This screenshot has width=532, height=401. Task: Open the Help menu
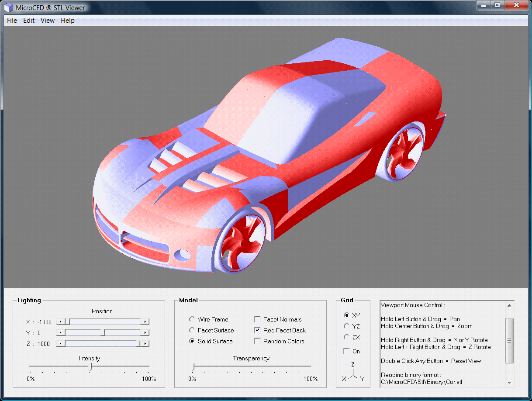tap(68, 21)
